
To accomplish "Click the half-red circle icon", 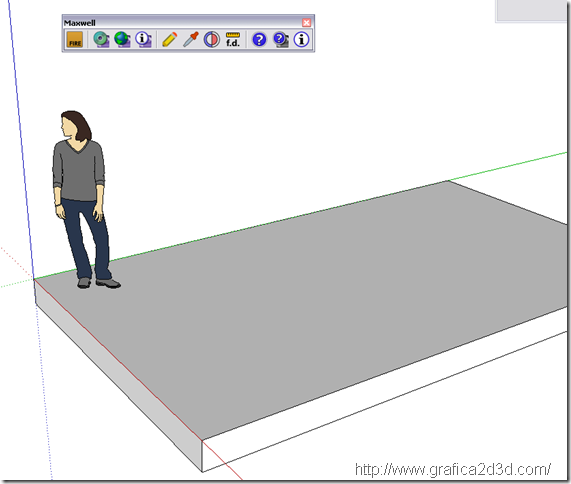I will (x=212, y=39).
